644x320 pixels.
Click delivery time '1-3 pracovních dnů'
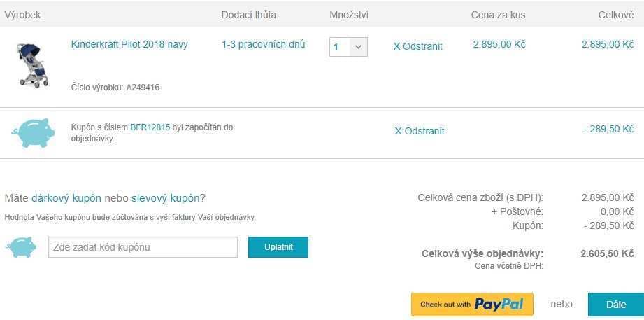click(264, 44)
